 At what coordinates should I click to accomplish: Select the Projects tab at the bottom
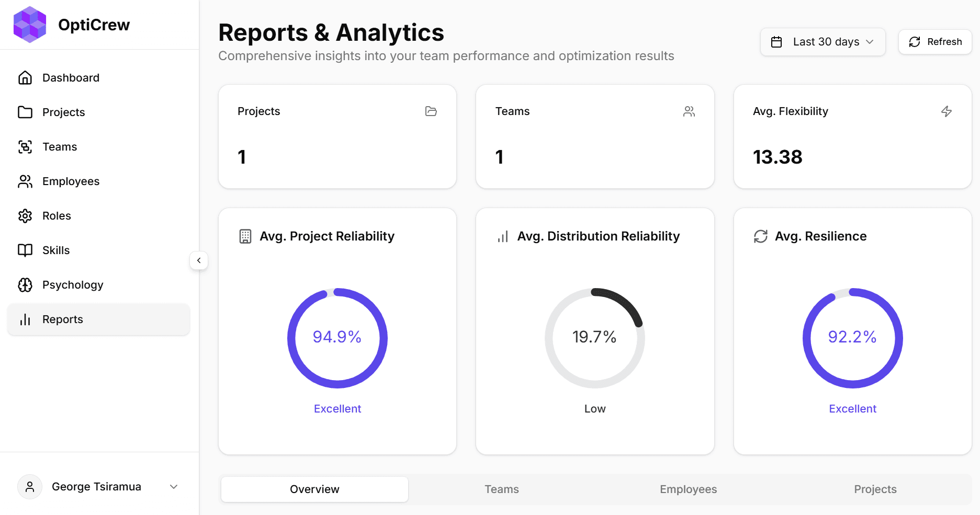(x=875, y=489)
